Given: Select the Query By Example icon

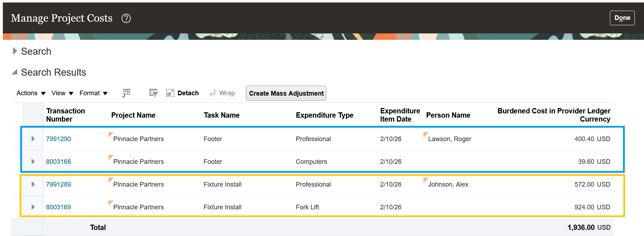Looking at the screenshot, I should pos(153,93).
